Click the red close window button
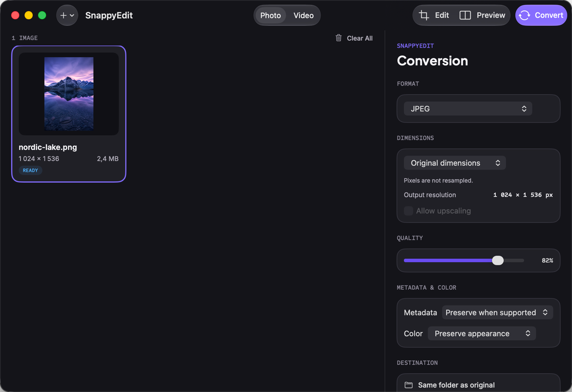This screenshot has height=392, width=572. tap(15, 16)
